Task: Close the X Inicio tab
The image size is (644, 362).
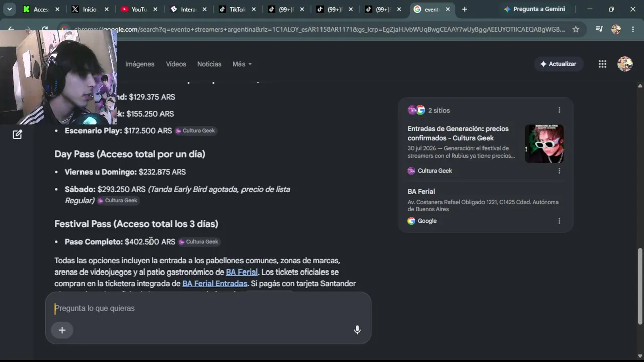Action: (x=106, y=9)
